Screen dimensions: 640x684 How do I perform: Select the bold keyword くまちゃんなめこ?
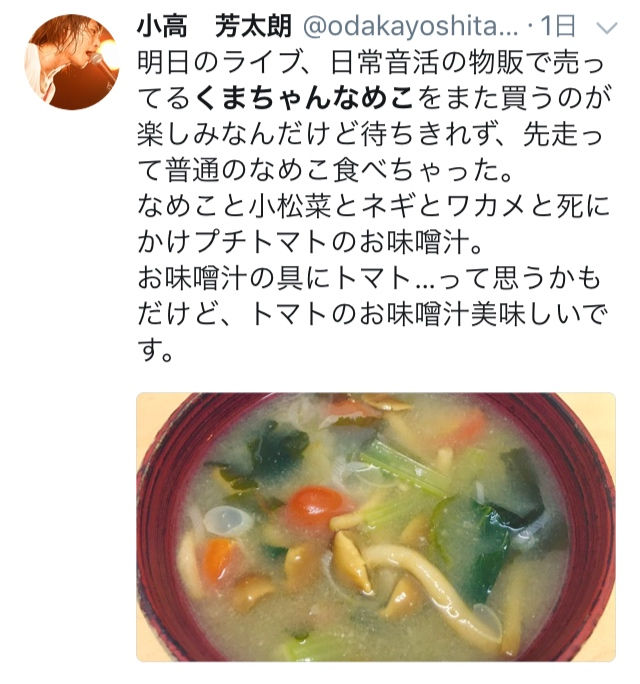[x=305, y=99]
